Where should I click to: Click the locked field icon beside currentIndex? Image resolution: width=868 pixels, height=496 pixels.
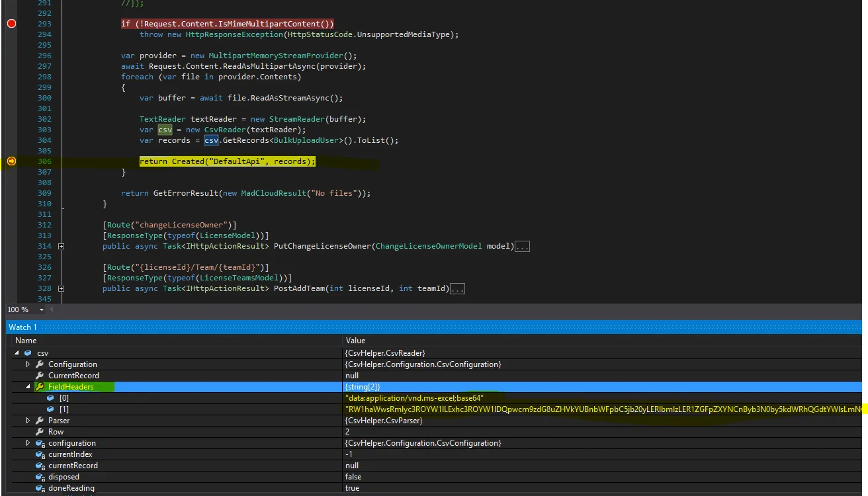(40, 454)
